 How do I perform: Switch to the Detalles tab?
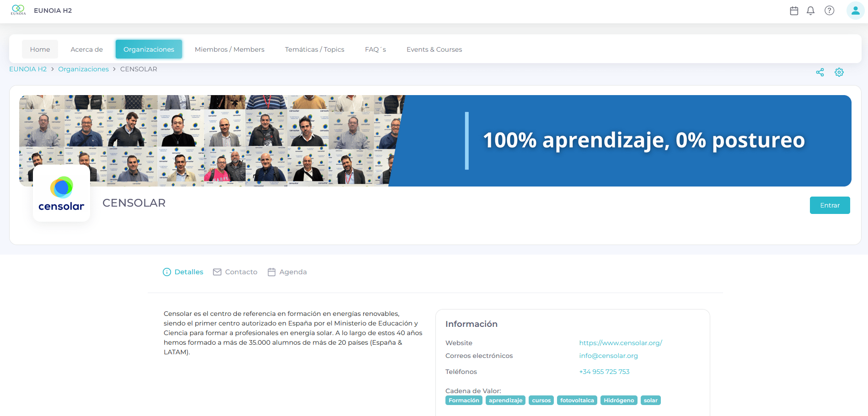pyautogui.click(x=183, y=272)
